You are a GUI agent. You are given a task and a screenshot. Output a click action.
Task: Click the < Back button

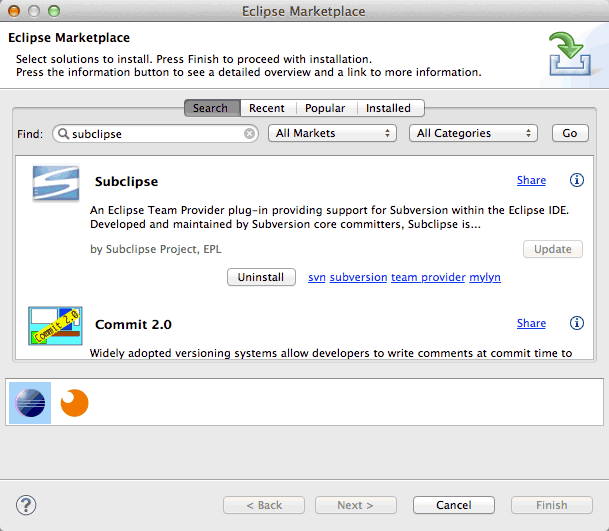click(x=264, y=505)
